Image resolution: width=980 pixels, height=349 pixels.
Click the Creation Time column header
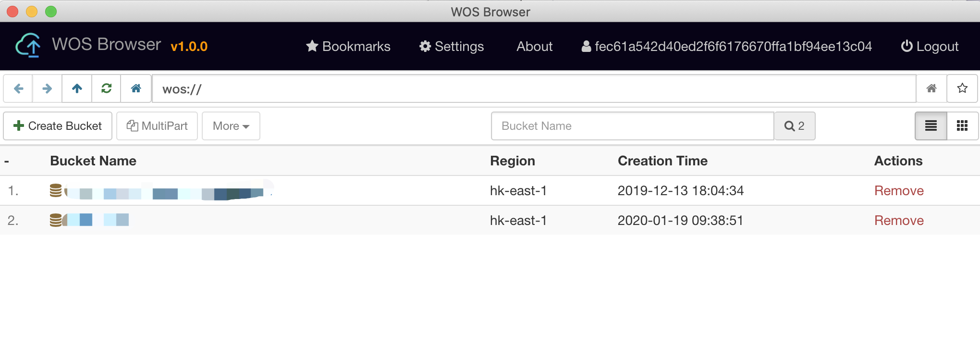662,161
